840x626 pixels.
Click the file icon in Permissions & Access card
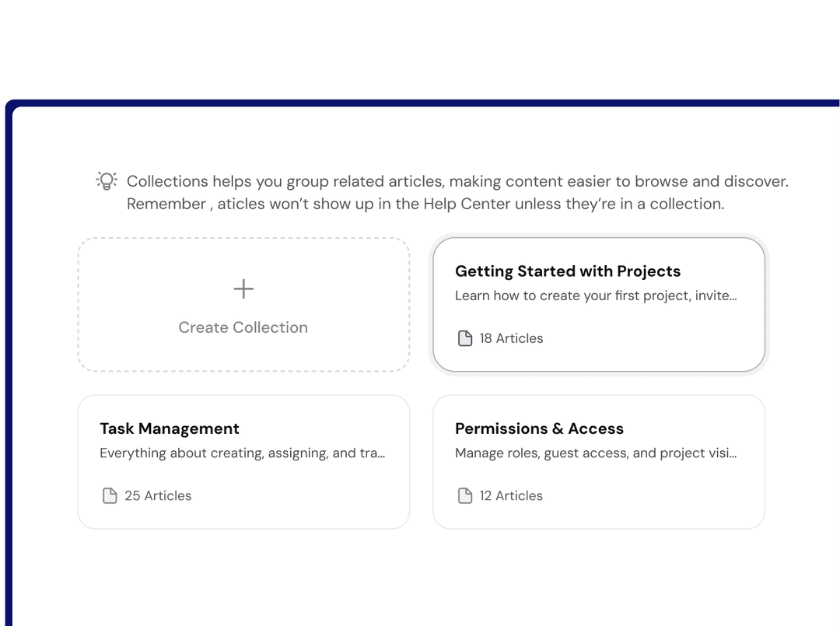pos(465,495)
